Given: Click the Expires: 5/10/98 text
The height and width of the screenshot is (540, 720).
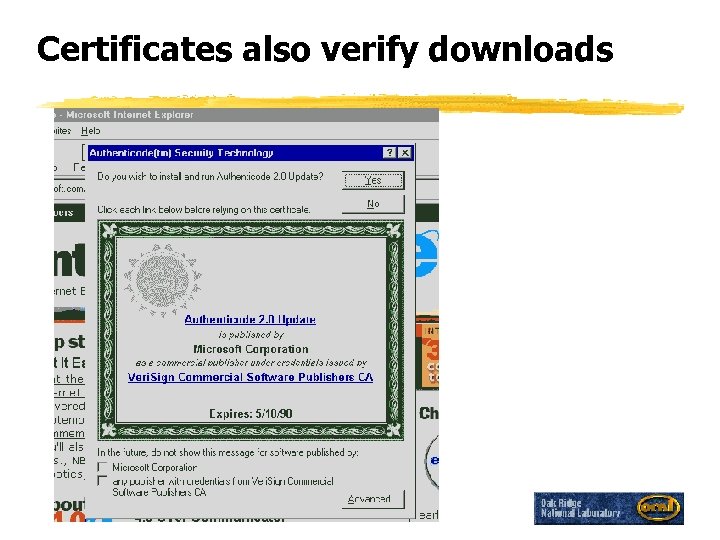Looking at the screenshot, I should (x=251, y=414).
